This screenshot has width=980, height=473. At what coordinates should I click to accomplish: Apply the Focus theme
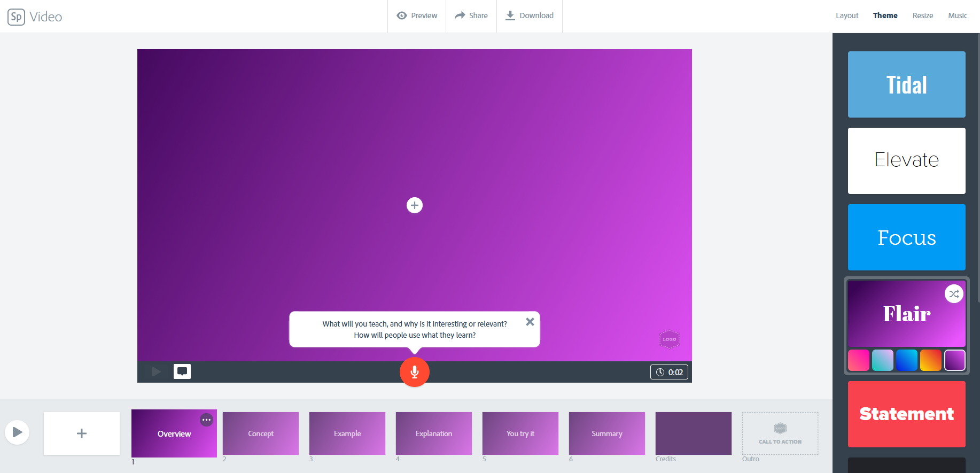(907, 237)
